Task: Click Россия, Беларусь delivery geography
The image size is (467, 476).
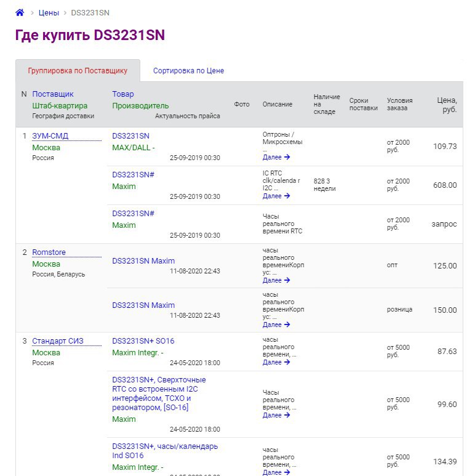Action: tap(58, 274)
